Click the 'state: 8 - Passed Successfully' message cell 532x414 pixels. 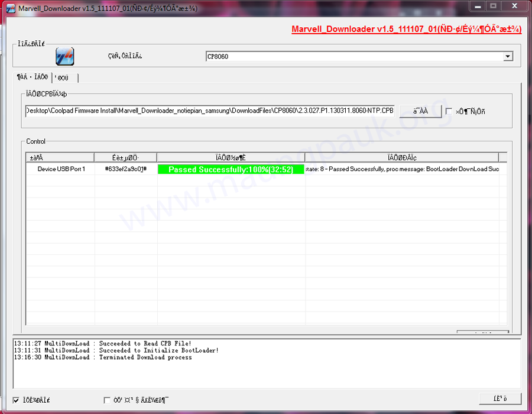(402, 169)
